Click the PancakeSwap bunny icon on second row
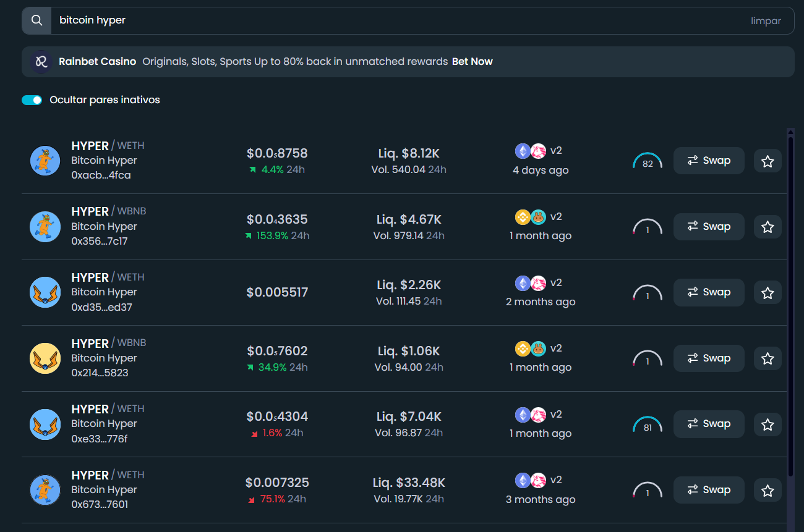The image size is (804, 532). point(538,217)
